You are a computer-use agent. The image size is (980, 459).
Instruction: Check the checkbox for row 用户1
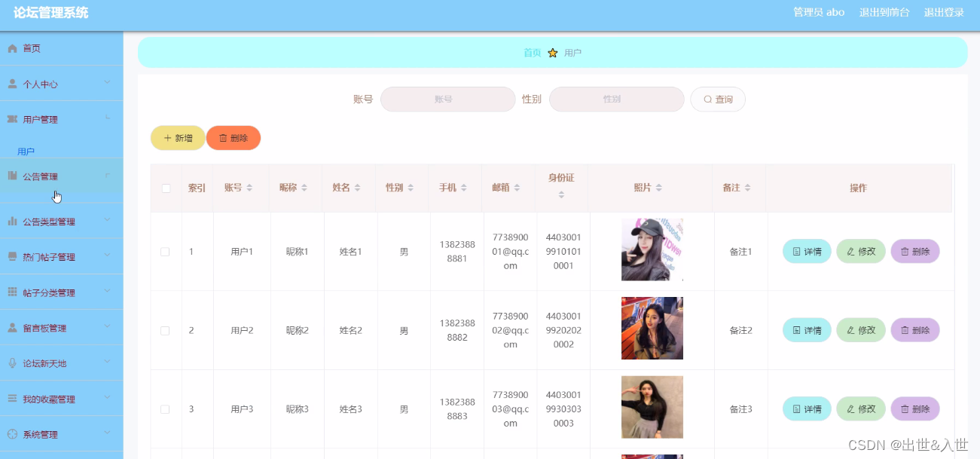(165, 252)
